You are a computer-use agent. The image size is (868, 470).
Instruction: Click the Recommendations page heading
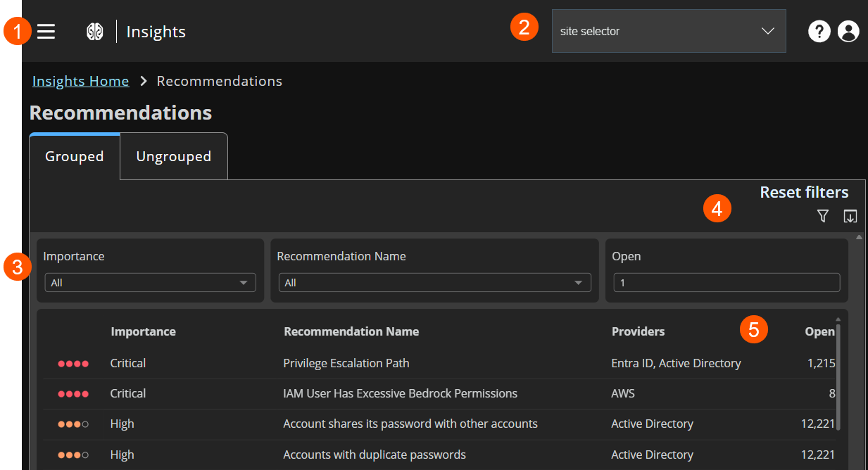click(120, 113)
